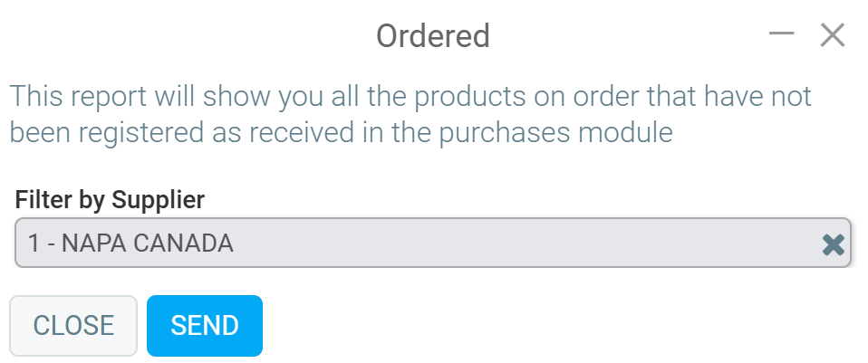The width and height of the screenshot is (868, 363).
Task: Click the report description paragraph
Action: tap(410, 114)
